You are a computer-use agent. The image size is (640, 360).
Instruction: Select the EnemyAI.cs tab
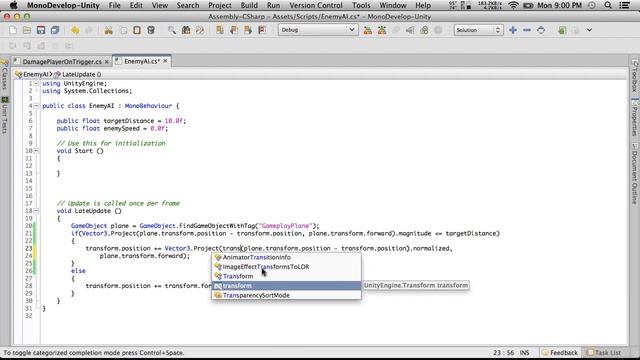coord(141,61)
